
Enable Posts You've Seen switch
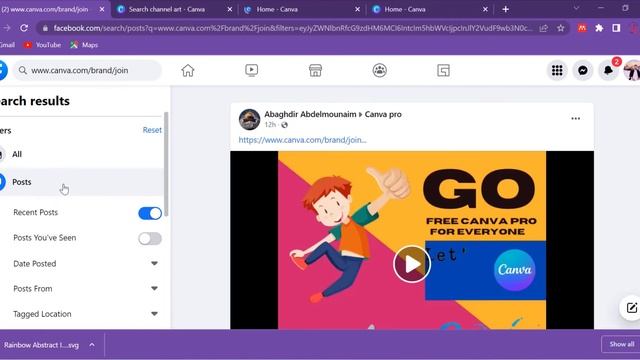(150, 238)
